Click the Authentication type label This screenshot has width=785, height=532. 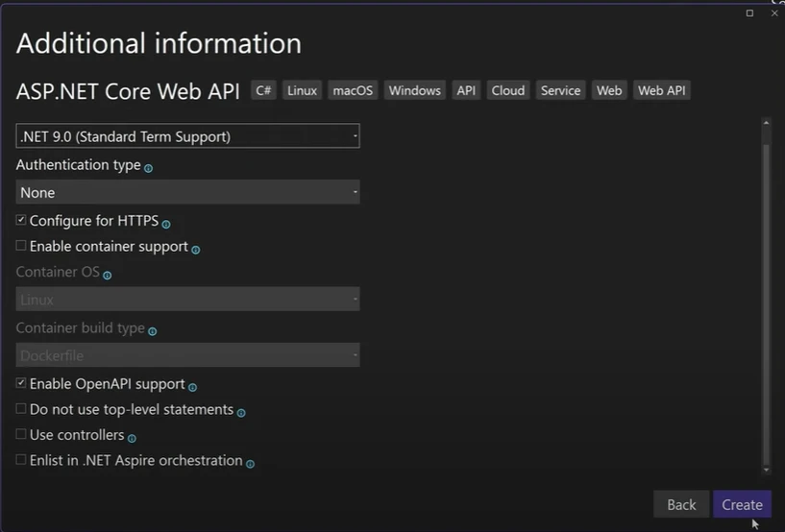click(x=79, y=164)
